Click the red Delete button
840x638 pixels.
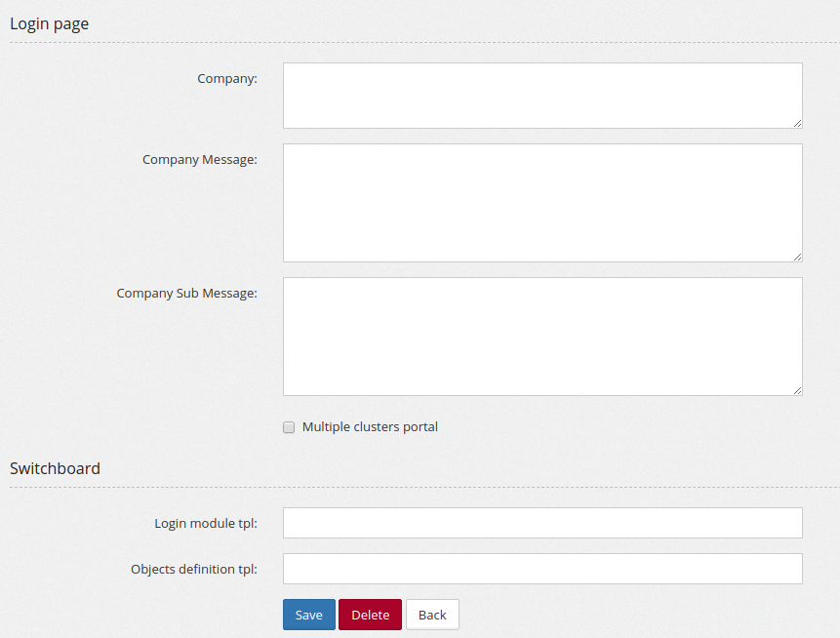(370, 615)
